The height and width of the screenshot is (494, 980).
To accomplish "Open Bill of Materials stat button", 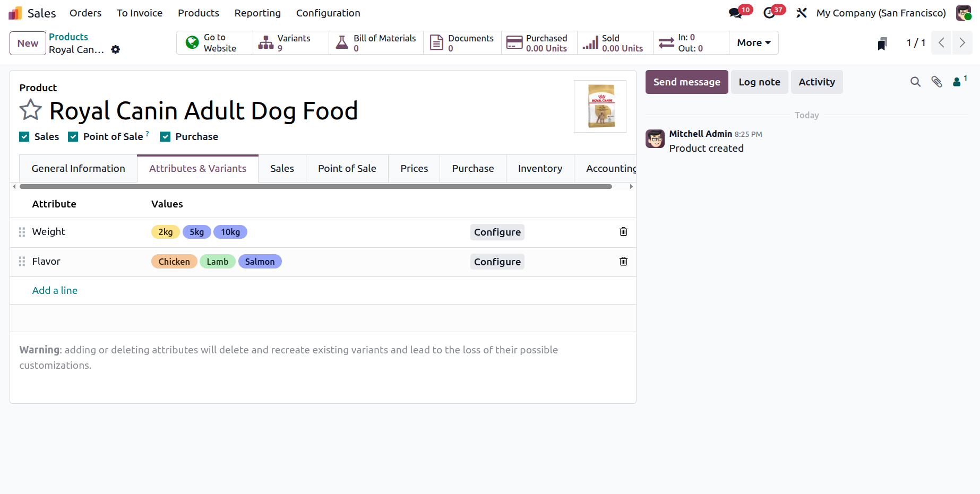I will tap(376, 43).
